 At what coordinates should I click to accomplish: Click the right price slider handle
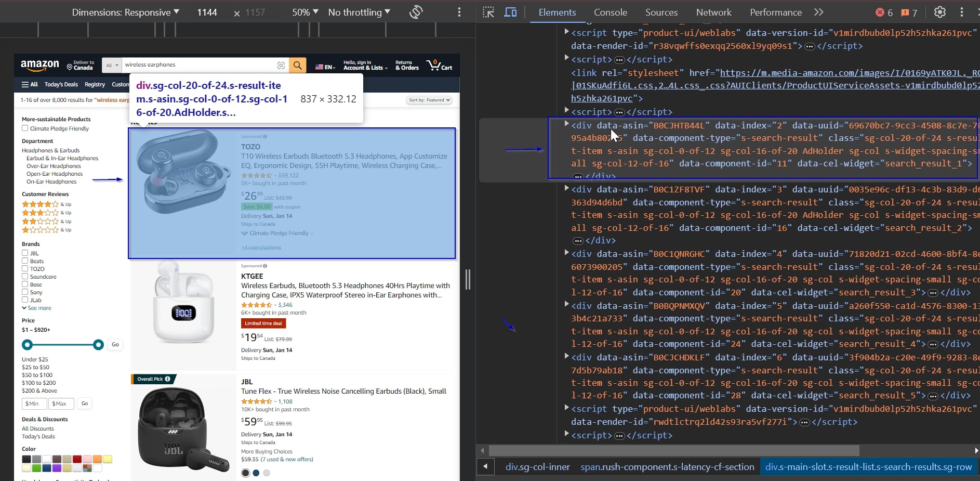pos(98,345)
